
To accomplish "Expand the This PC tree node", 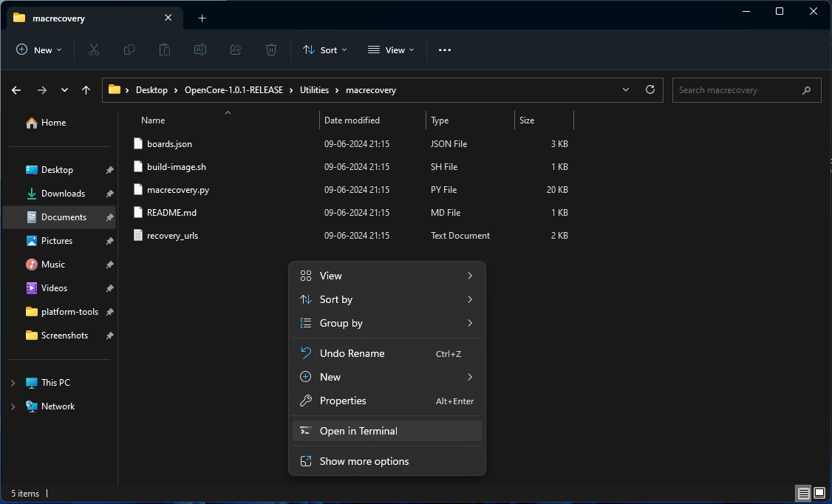I will (13, 383).
